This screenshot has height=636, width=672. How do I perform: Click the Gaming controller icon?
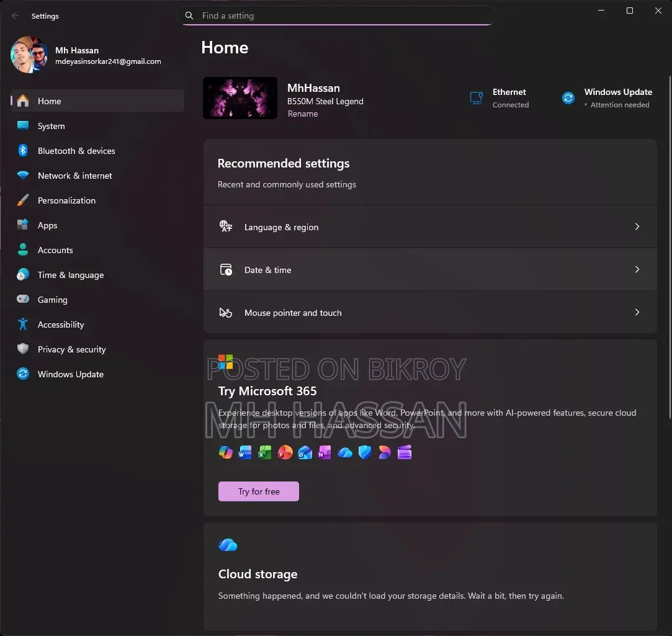[x=23, y=298]
